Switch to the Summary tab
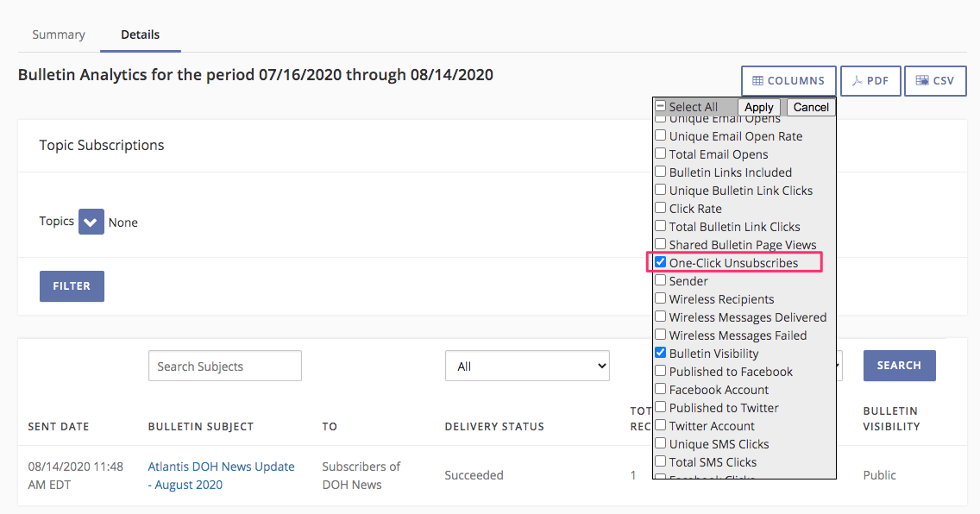This screenshot has height=514, width=980. 58,34
